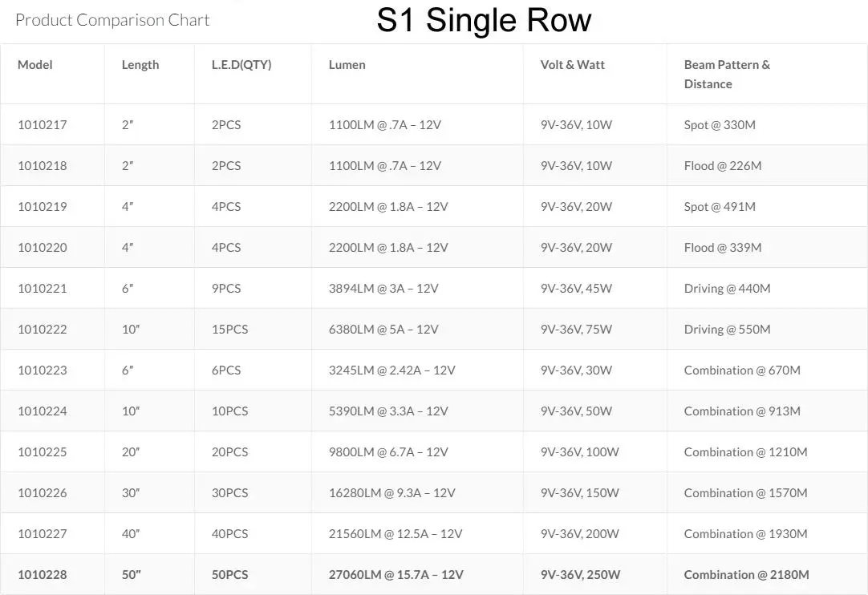This screenshot has height=595, width=868.
Task: Select model number 1010221
Action: (x=42, y=289)
